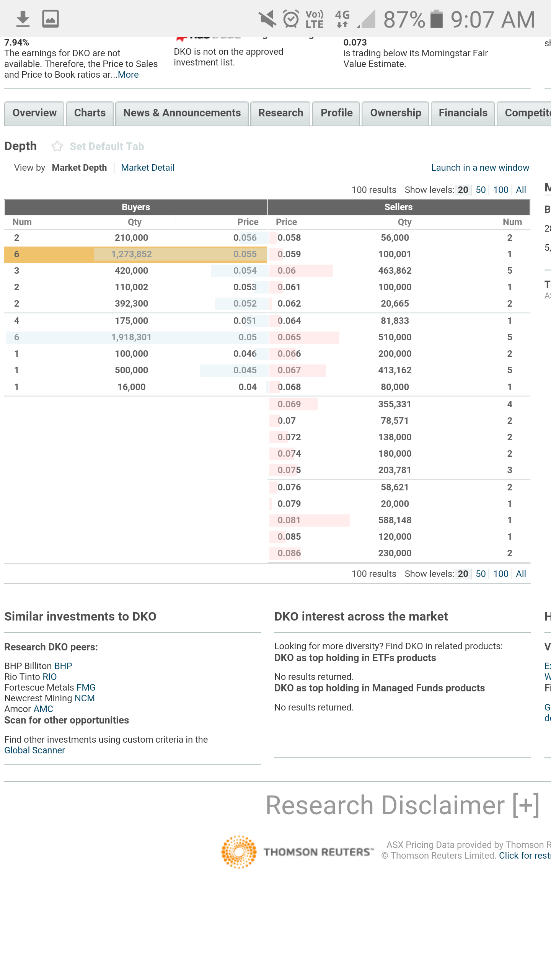This screenshot has height=980, width=551.
Task: Click seller price 0.086
Action: pos(289,553)
